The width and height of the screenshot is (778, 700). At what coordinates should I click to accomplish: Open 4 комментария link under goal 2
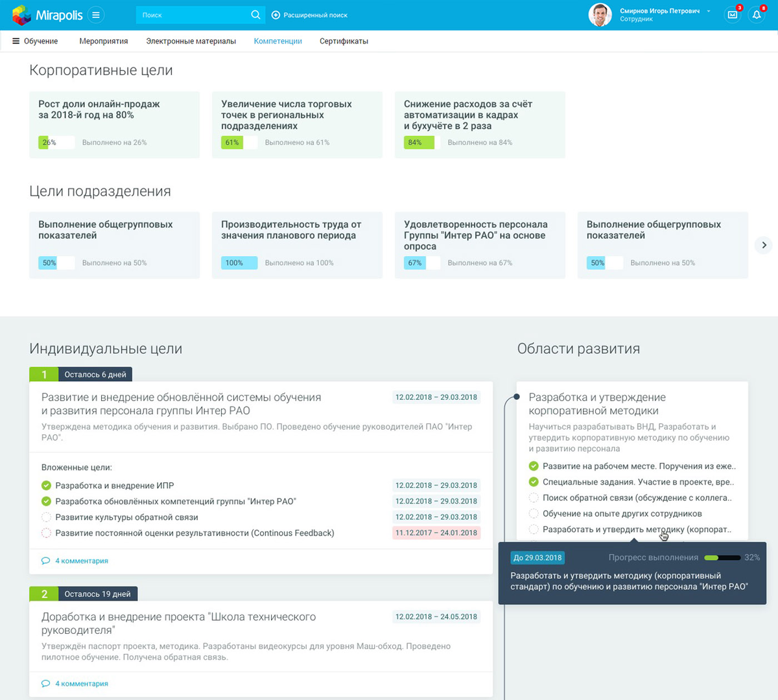point(82,683)
